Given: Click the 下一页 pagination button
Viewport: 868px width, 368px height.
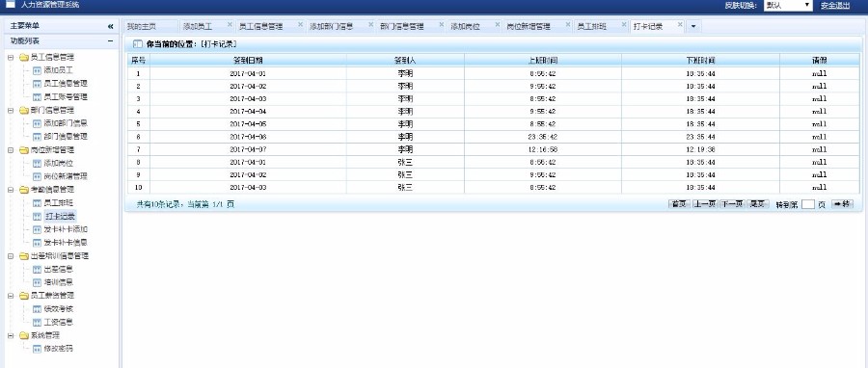Looking at the screenshot, I should point(732,204).
